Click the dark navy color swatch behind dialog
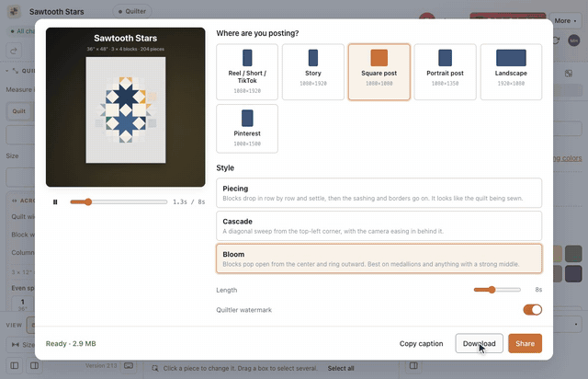Screen dimensions: 588x379 [573, 273]
